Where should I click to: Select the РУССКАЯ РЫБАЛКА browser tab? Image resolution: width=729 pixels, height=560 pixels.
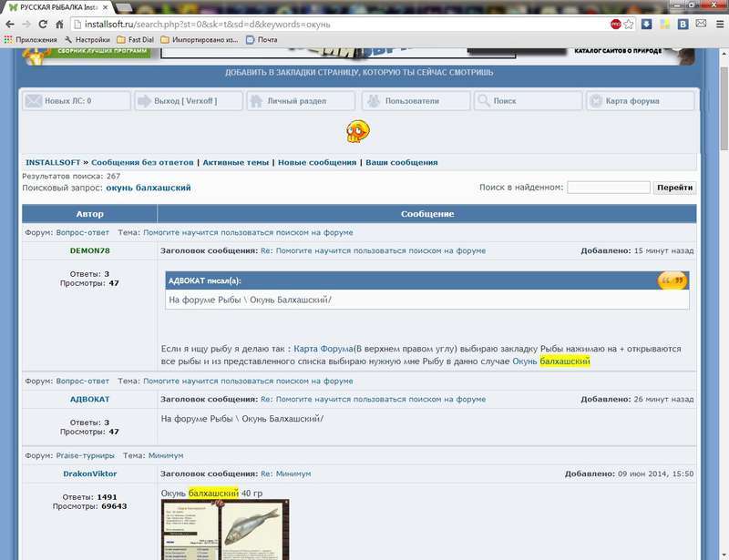[x=58, y=7]
